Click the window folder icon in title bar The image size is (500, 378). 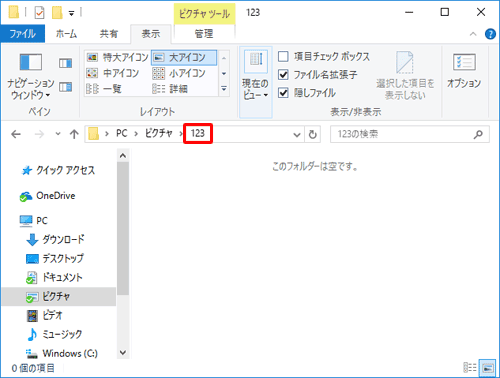pyautogui.click(x=14, y=12)
